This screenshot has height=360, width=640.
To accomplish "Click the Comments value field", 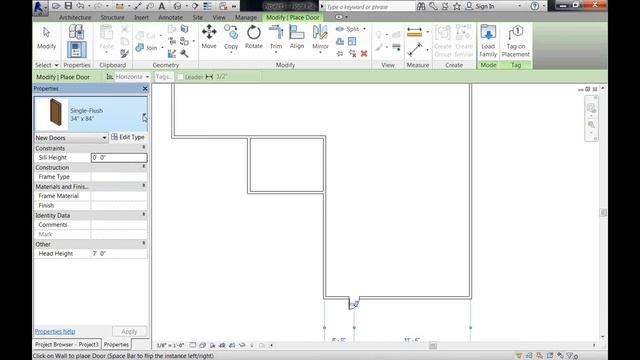I will coord(119,224).
